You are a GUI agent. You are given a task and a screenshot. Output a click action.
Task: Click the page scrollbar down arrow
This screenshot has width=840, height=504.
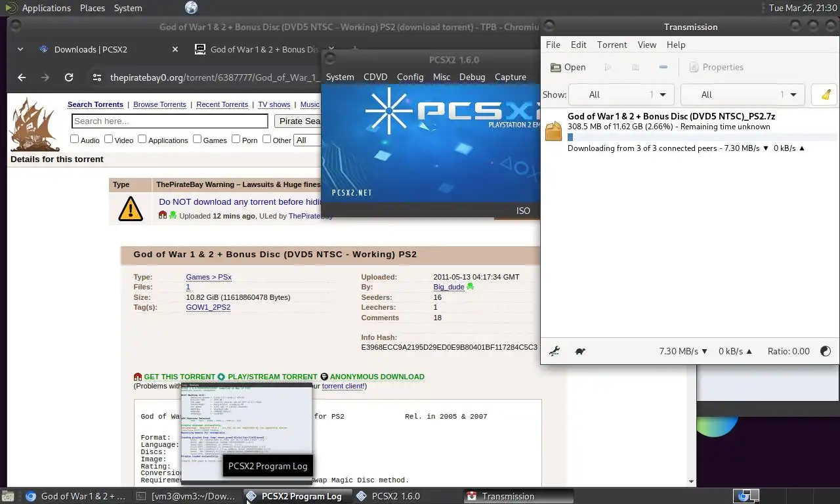(x=690, y=482)
